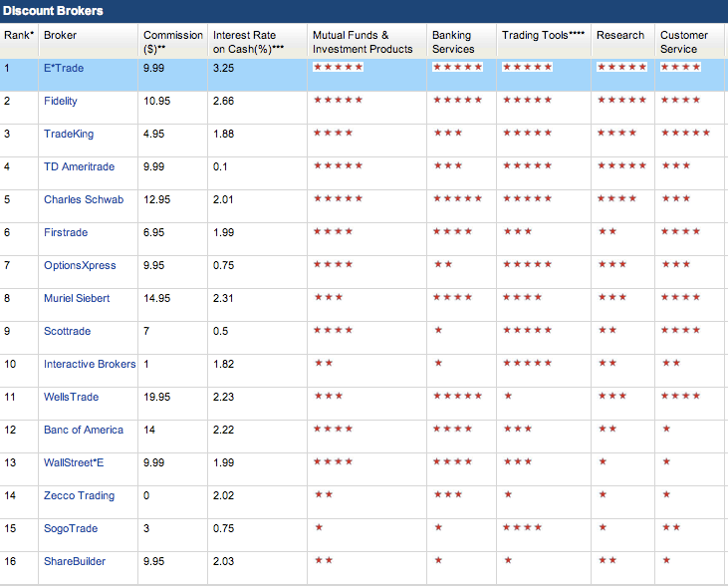Open the Scottrade broker link
Screen dimensions: 728x587
tap(68, 332)
